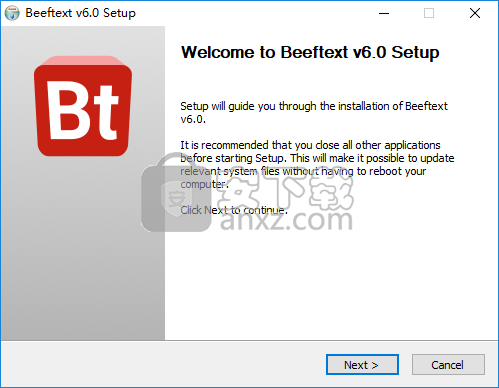
Task: Open the installer icon menu in title bar
Action: [12, 13]
